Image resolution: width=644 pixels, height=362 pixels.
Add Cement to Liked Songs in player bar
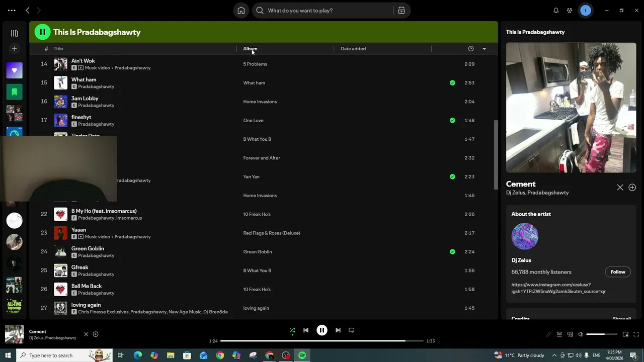tap(96, 334)
